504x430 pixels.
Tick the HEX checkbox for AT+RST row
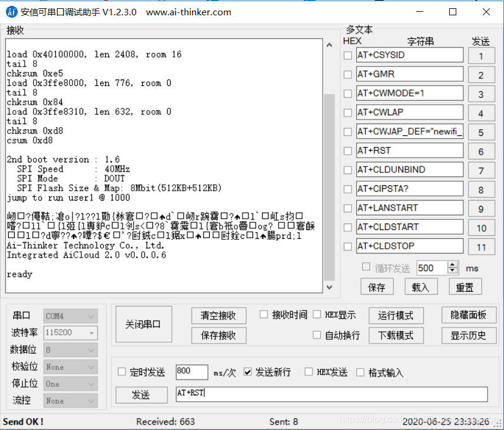point(347,151)
